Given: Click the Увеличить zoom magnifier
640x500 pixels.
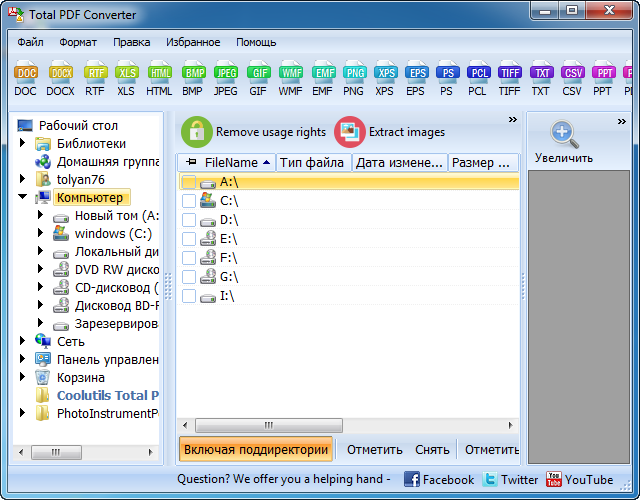Looking at the screenshot, I should [564, 134].
